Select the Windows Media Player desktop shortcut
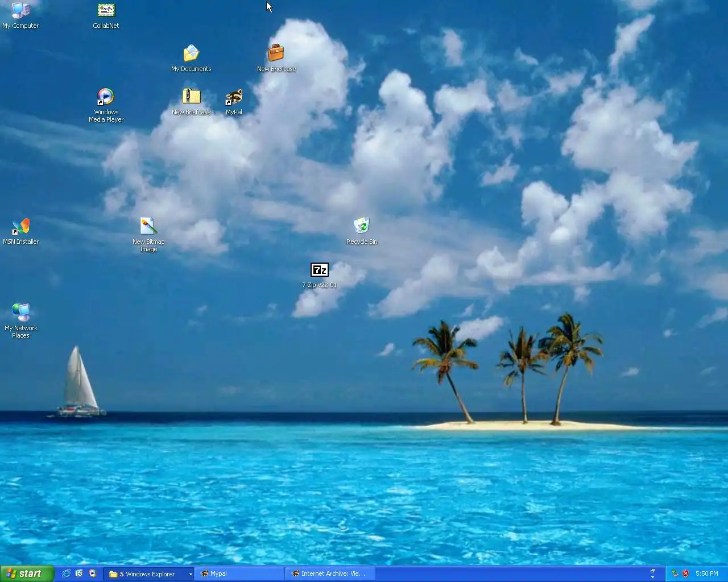 106,97
